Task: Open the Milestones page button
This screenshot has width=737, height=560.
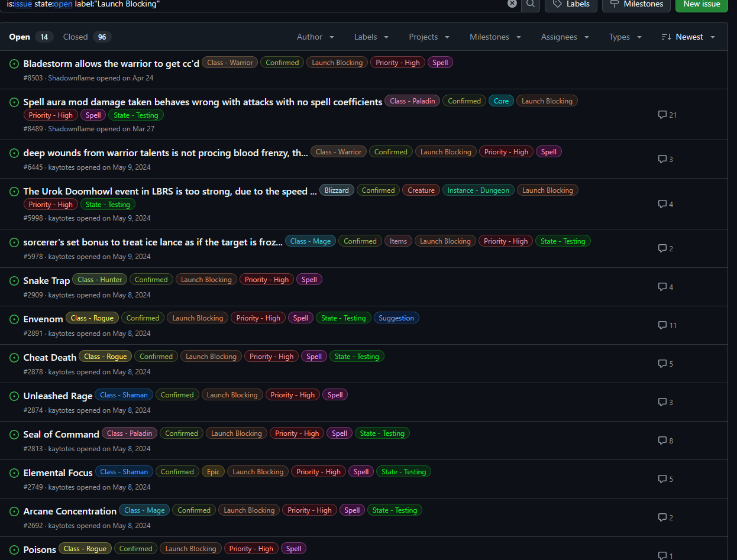Action: coord(636,4)
